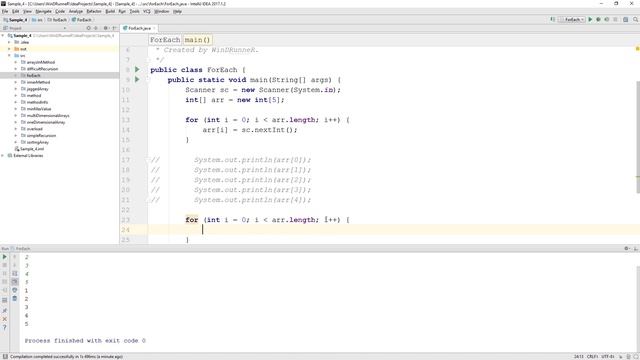Click the editor vertical scrollbar thumb
The width and height of the screenshot is (640, 360).
tap(638, 137)
